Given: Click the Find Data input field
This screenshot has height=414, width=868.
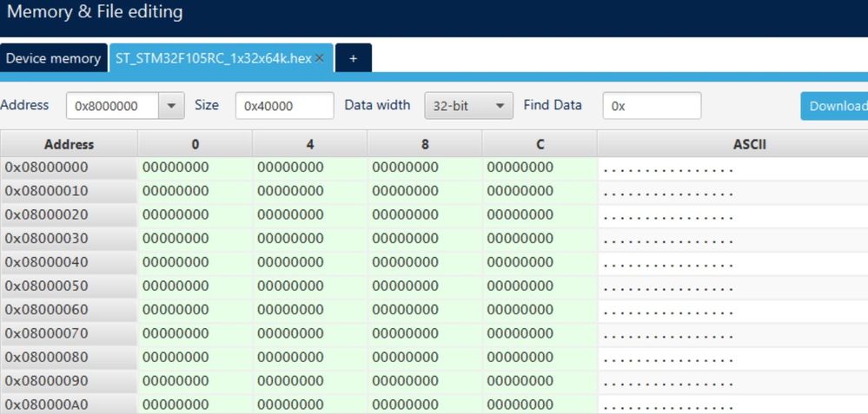Looking at the screenshot, I should coord(652,106).
